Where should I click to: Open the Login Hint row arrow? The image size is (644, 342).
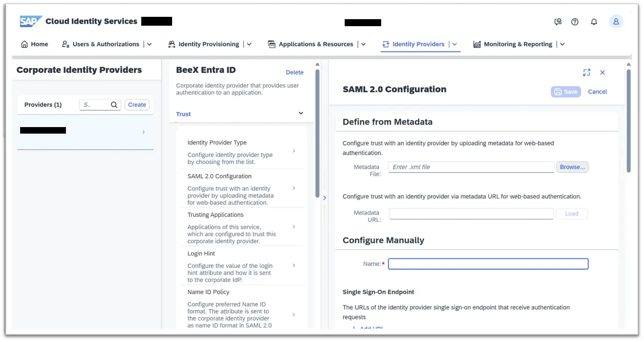point(294,265)
